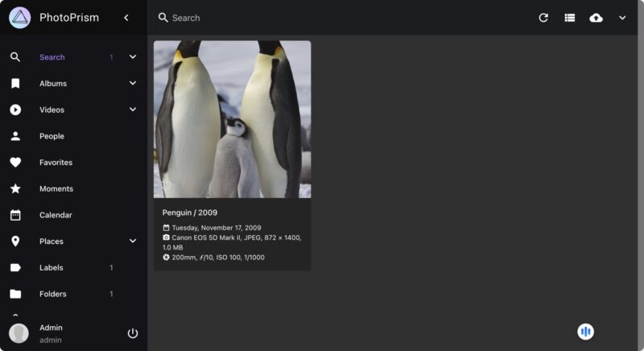Collapse the sidebar with the left chevron

tap(126, 18)
